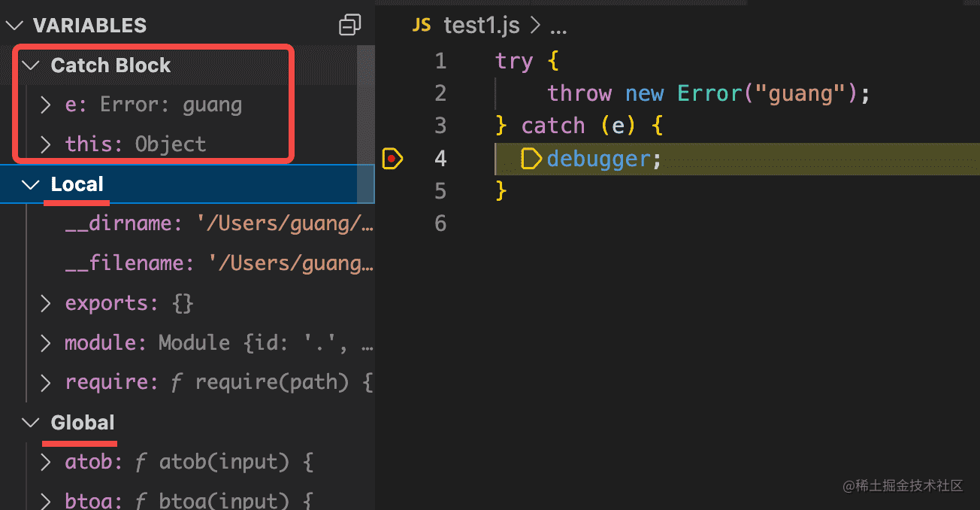Collapse the Catch Block scope
980x510 pixels.
(x=31, y=65)
